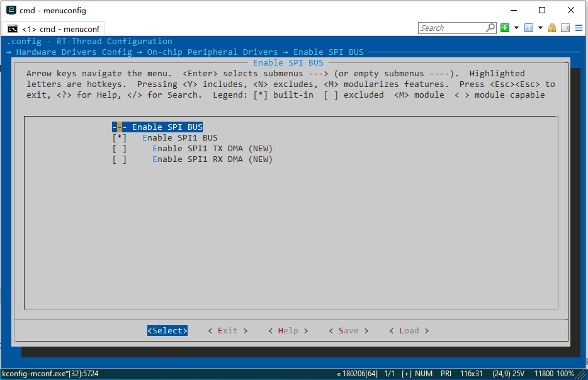Image resolution: width=588 pixels, height=380 pixels.
Task: Click the active console number icon
Action: click(528, 28)
